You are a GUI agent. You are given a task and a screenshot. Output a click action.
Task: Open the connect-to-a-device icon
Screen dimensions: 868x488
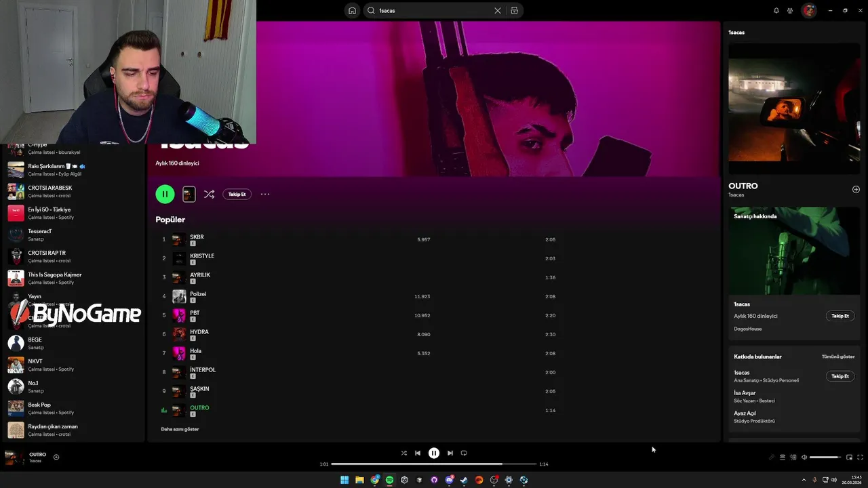[x=793, y=457]
